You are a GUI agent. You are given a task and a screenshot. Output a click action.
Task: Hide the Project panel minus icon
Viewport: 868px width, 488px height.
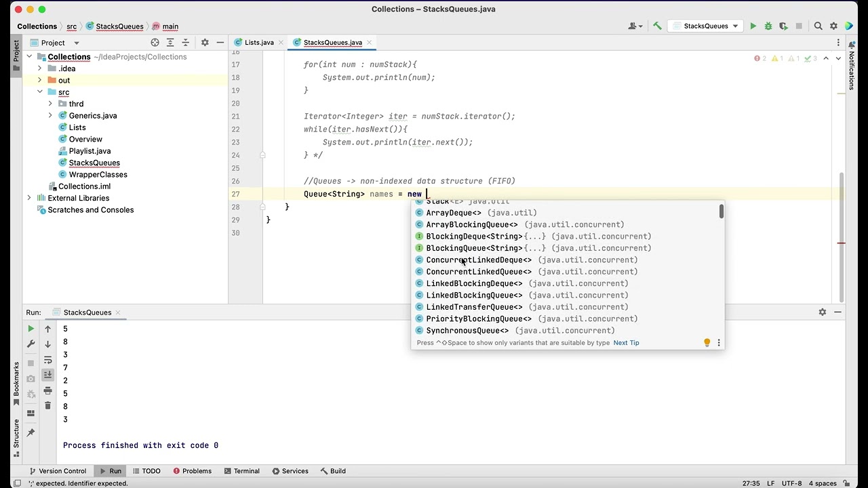coord(220,43)
